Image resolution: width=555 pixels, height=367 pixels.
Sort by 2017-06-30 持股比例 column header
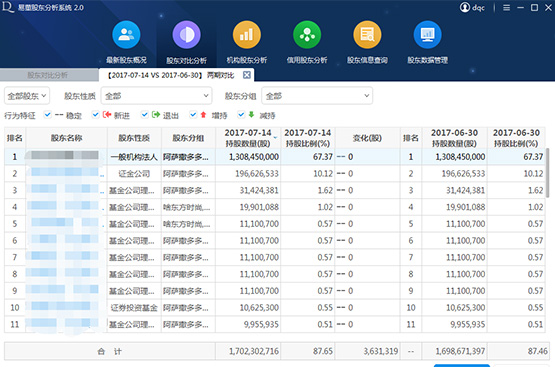pos(516,138)
